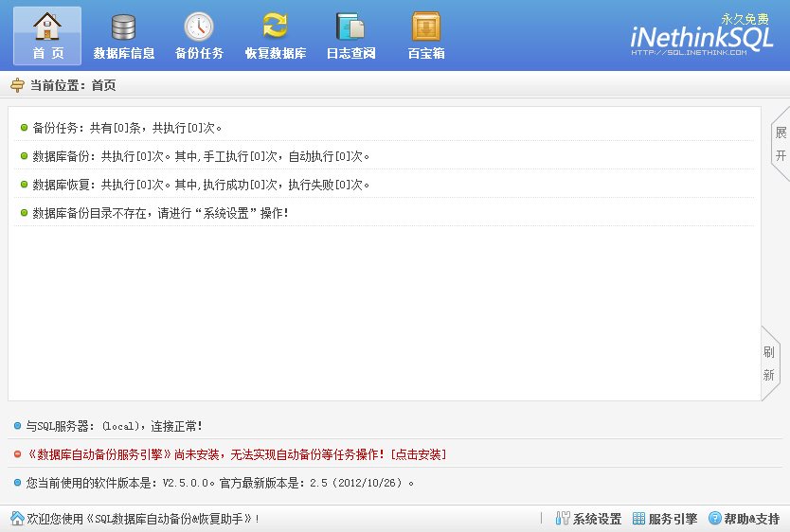This screenshot has height=532, width=790.
Task: Open 数据库信息 database info icon
Action: (x=124, y=27)
